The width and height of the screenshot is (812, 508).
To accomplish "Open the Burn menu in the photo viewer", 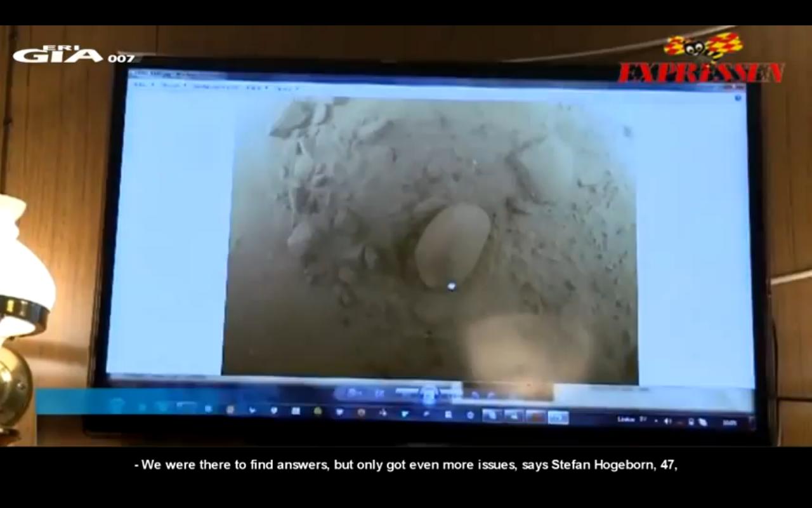I will point(257,88).
